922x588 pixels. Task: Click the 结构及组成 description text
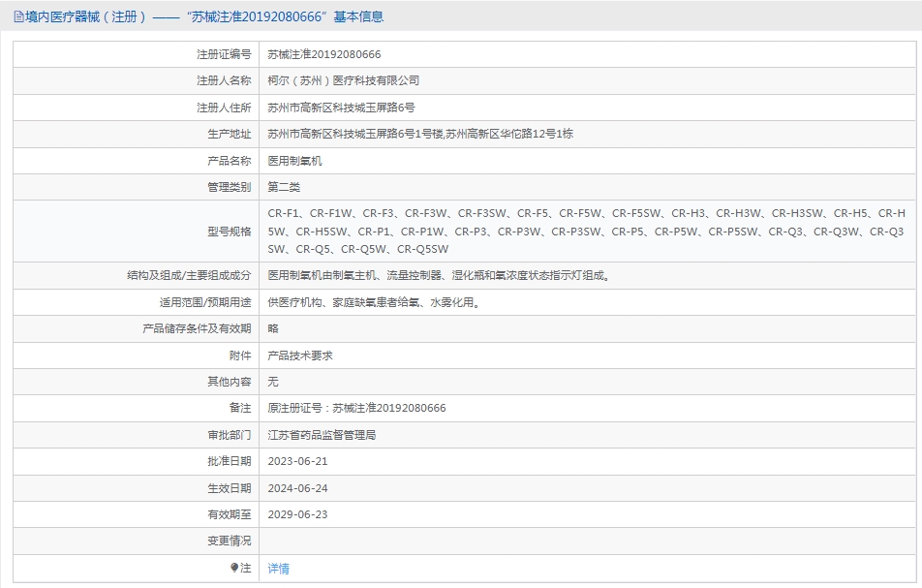(x=439, y=276)
